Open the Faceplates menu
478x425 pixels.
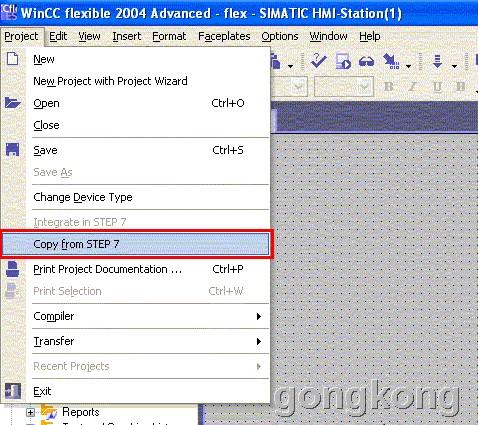pyautogui.click(x=224, y=36)
